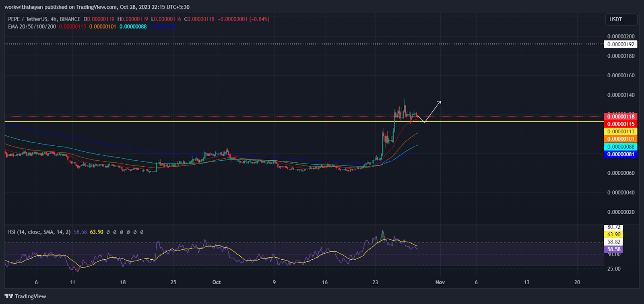Click the TradingView logo icon
Viewport: 644px width, 304px height.
[x=9, y=296]
